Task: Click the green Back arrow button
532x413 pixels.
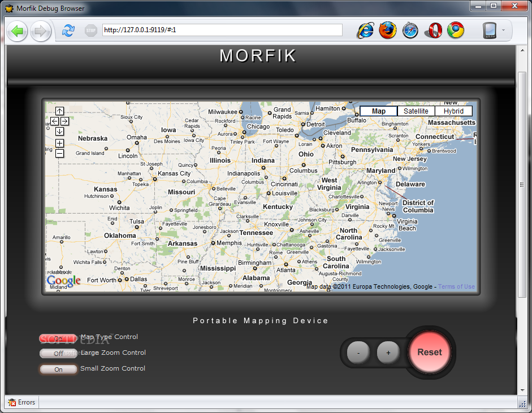Action: (17, 31)
